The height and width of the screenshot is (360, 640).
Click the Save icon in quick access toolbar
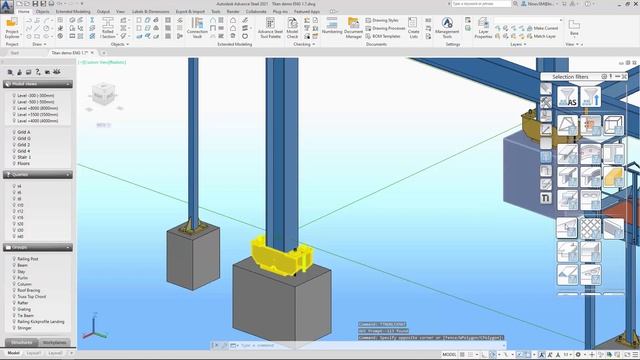[36, 4]
